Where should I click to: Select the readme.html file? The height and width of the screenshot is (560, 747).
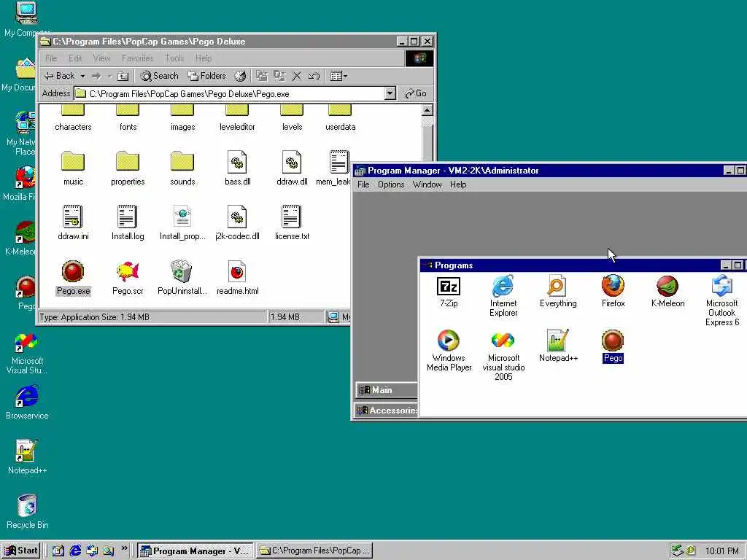tap(237, 278)
